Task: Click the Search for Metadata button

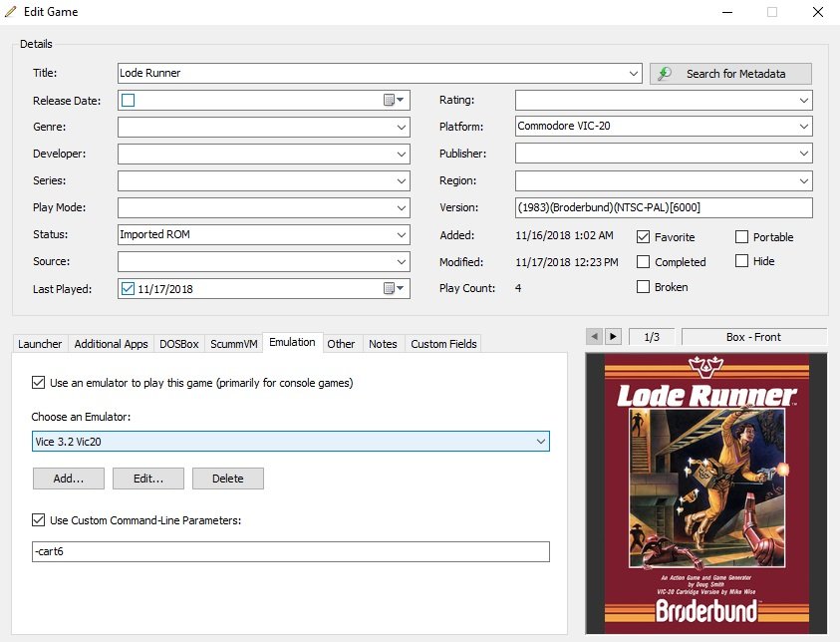Action: (730, 74)
